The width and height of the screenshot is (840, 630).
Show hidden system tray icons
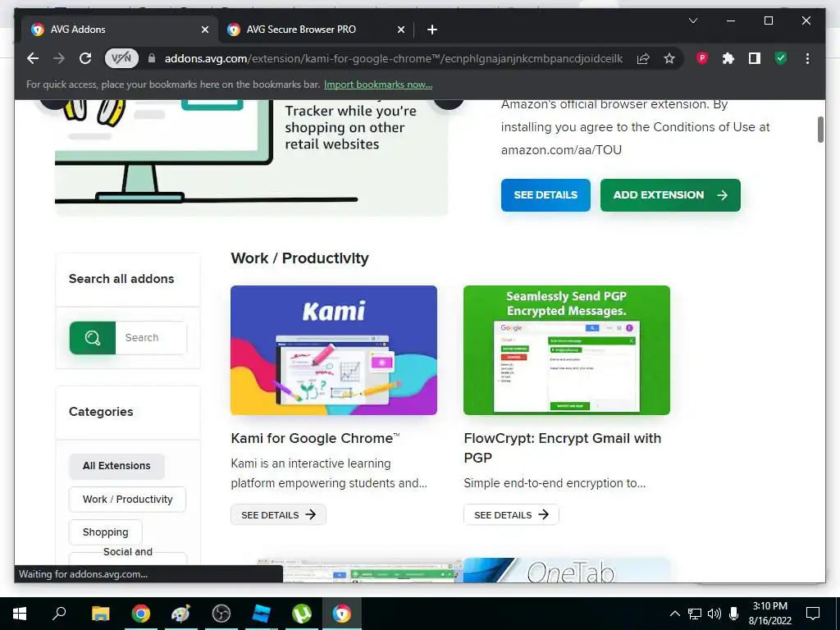tap(675, 614)
